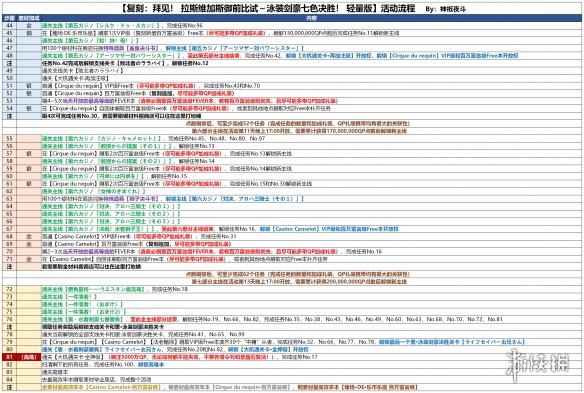The image size is (584, 393).
Task: Click the step number 70 cell
Action: tap(9, 251)
